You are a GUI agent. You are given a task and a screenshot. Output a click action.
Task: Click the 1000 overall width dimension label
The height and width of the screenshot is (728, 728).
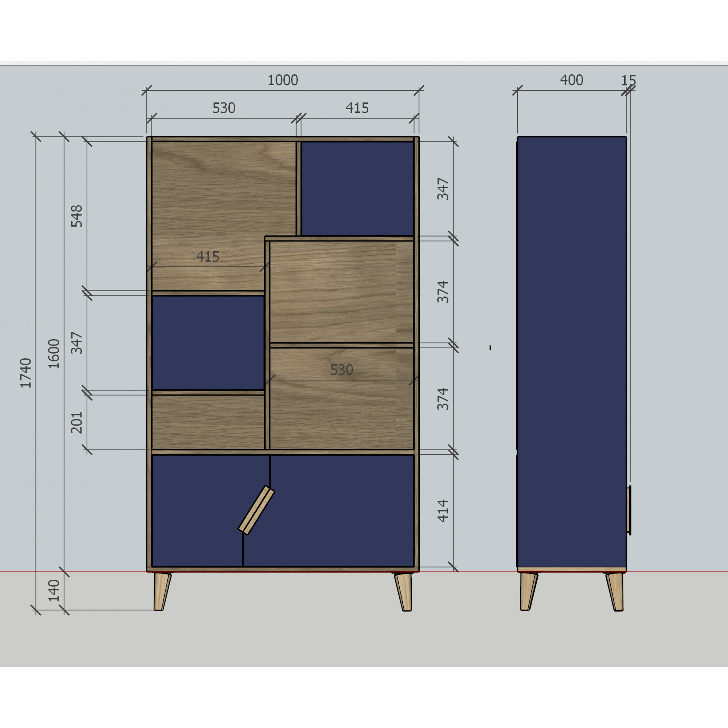coord(282,80)
